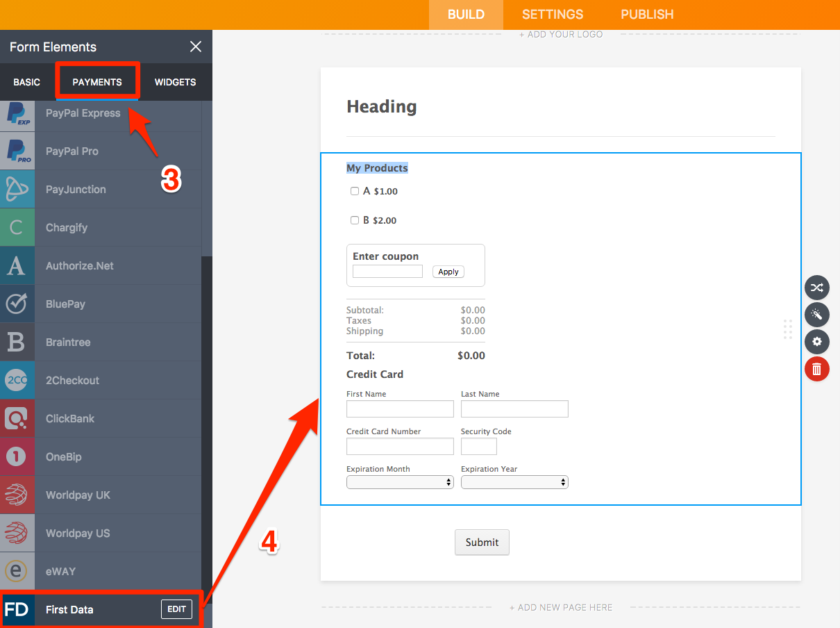Click the BluePay checkmark icon
The height and width of the screenshot is (628, 840).
coord(17,304)
